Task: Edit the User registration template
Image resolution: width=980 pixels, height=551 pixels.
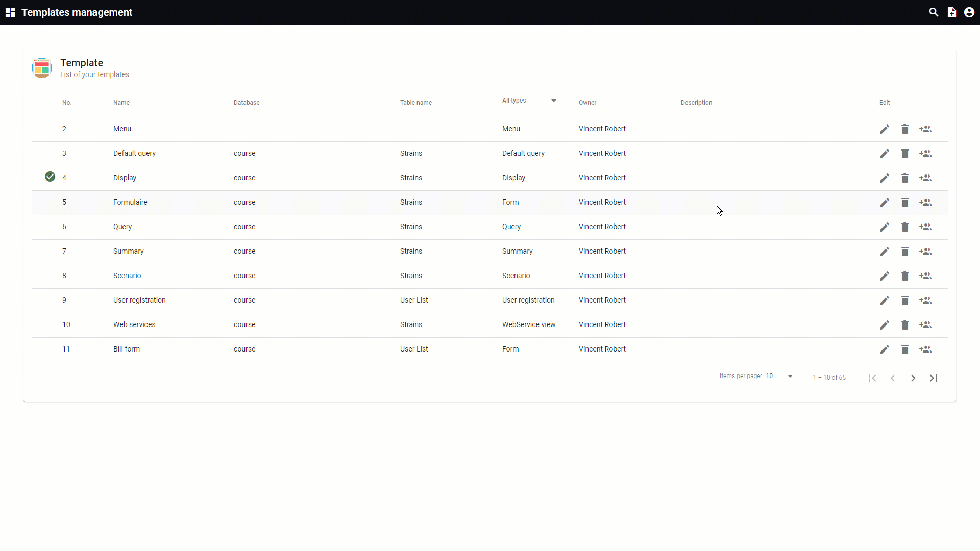Action: [885, 300]
